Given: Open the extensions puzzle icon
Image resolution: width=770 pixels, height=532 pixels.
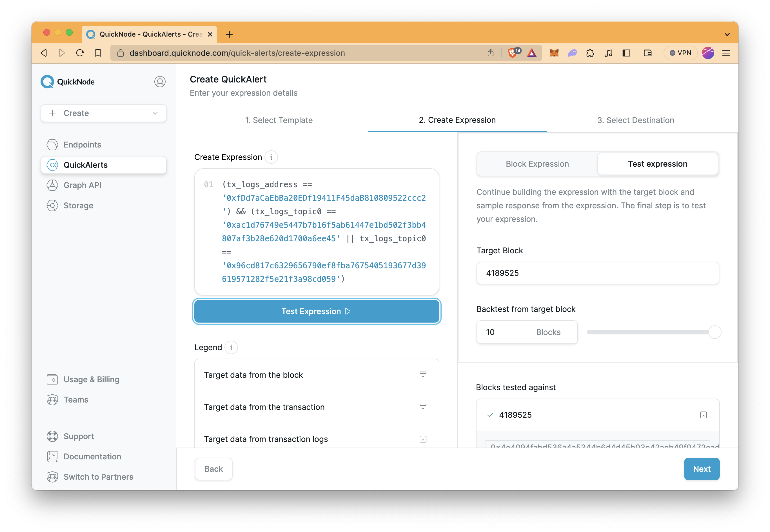Looking at the screenshot, I should (590, 53).
